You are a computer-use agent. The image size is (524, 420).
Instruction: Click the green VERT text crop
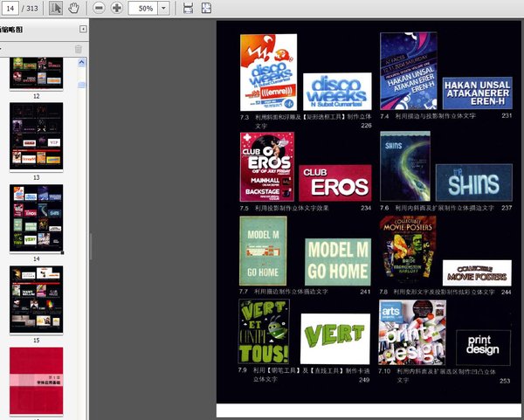coord(335,339)
